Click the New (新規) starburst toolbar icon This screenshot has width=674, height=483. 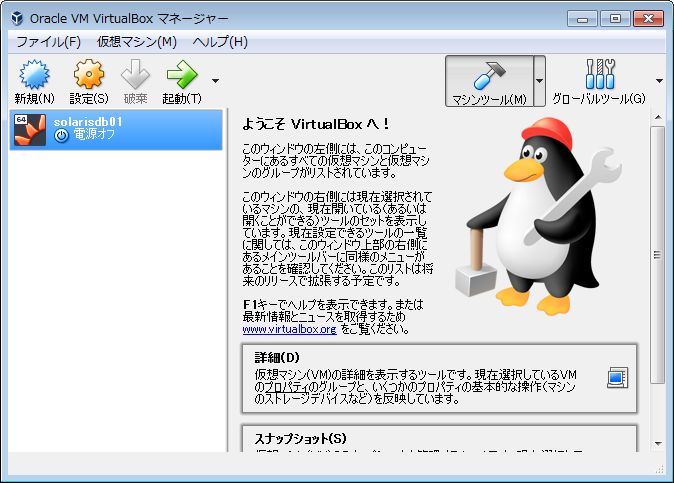click(x=34, y=75)
